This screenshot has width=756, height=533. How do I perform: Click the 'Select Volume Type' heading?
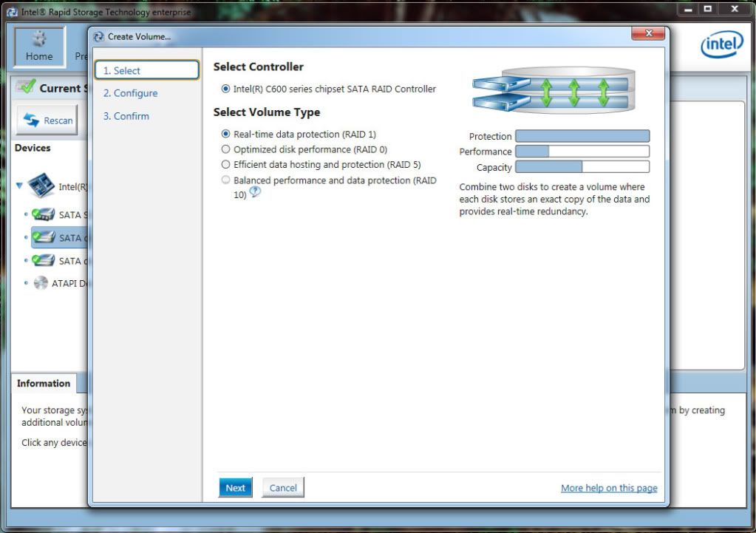pyautogui.click(x=267, y=112)
